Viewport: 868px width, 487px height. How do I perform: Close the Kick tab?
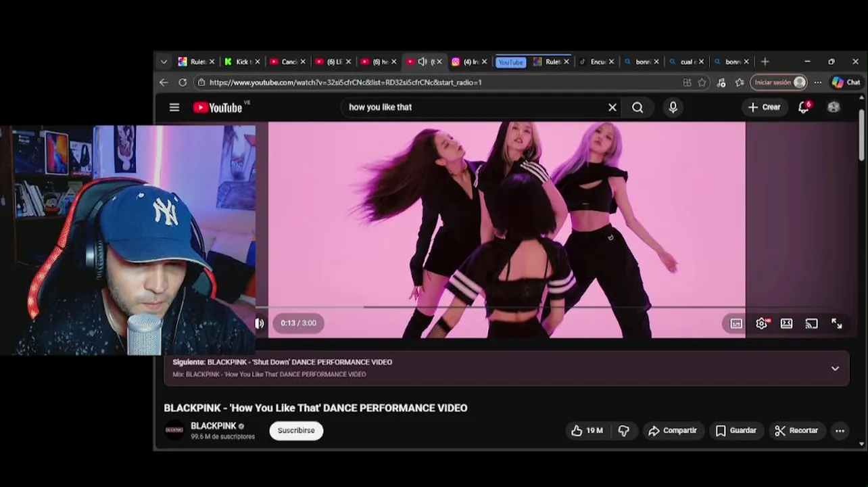click(x=257, y=62)
